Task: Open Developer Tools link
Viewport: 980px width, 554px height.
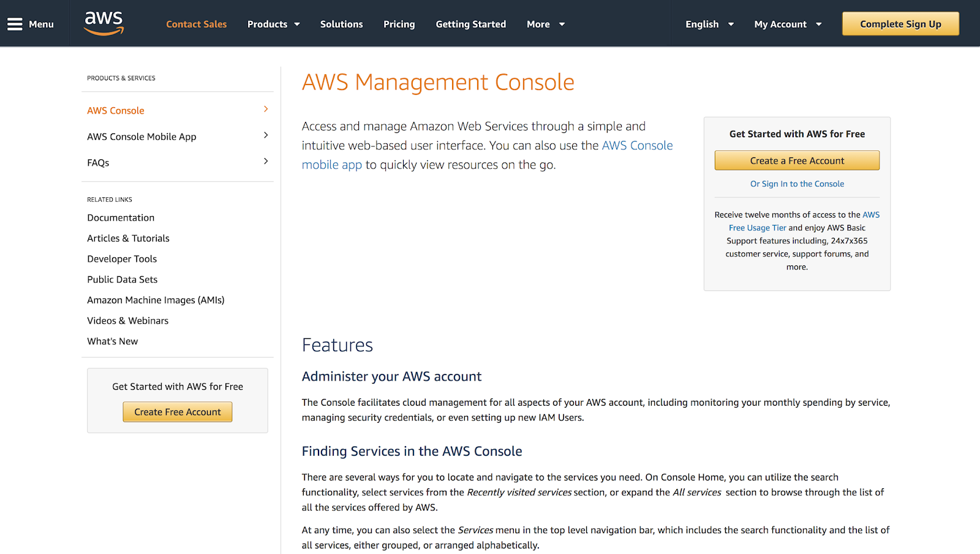Action: click(122, 259)
